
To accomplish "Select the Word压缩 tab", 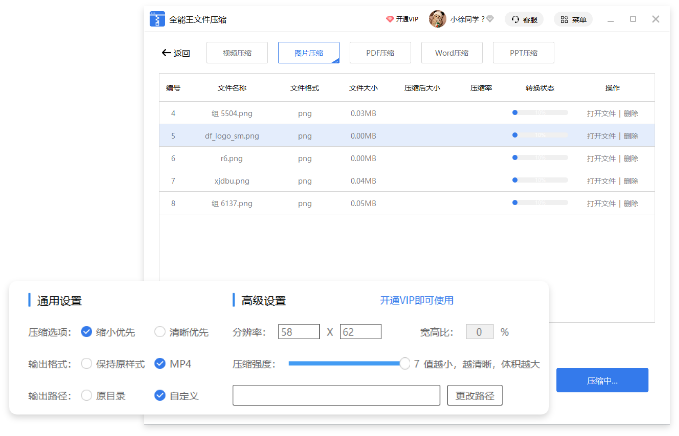I will tap(452, 53).
